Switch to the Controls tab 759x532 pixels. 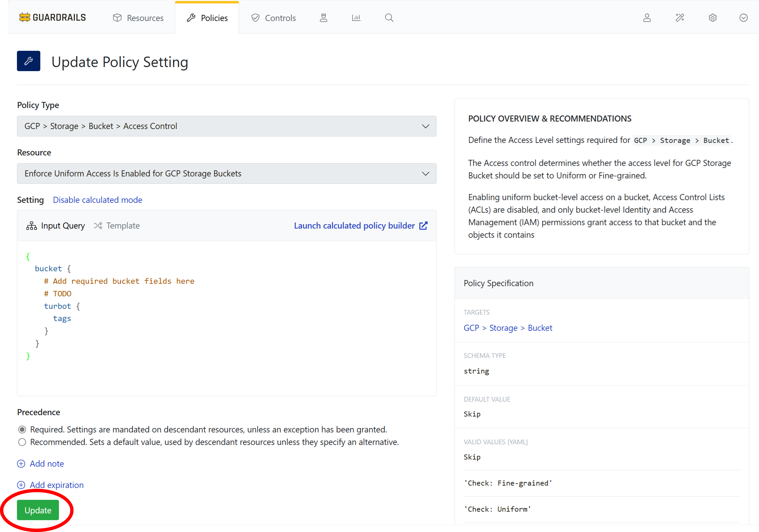click(x=273, y=17)
